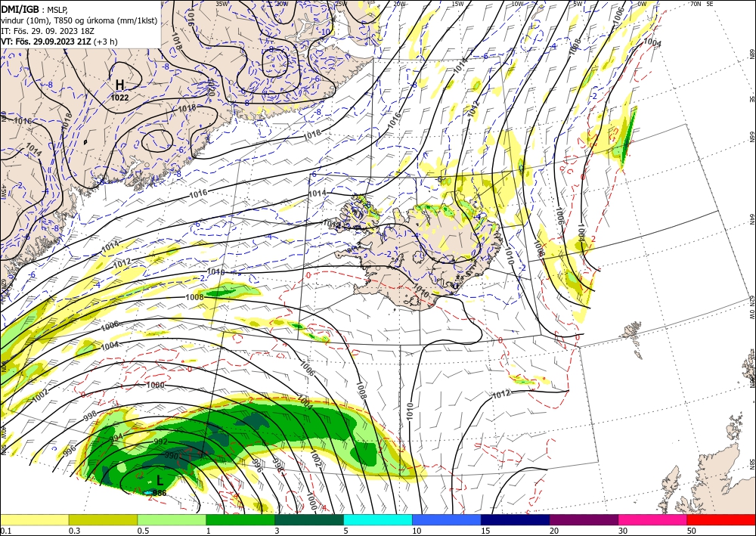Click the "10W" longitude label
Viewport: 756px width, 536px height.
tap(517, 4)
